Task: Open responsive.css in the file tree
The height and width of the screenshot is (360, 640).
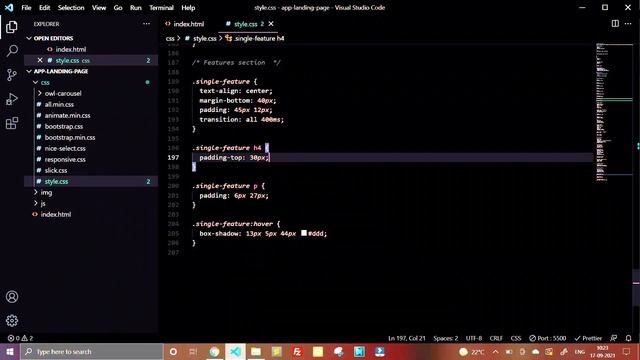Action: 65,160
